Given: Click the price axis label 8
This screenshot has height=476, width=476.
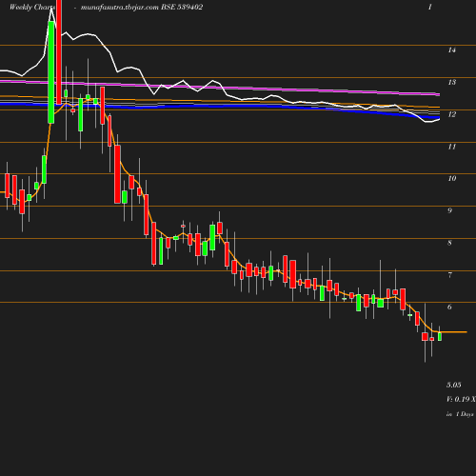Looking at the screenshot, I should [449, 243].
